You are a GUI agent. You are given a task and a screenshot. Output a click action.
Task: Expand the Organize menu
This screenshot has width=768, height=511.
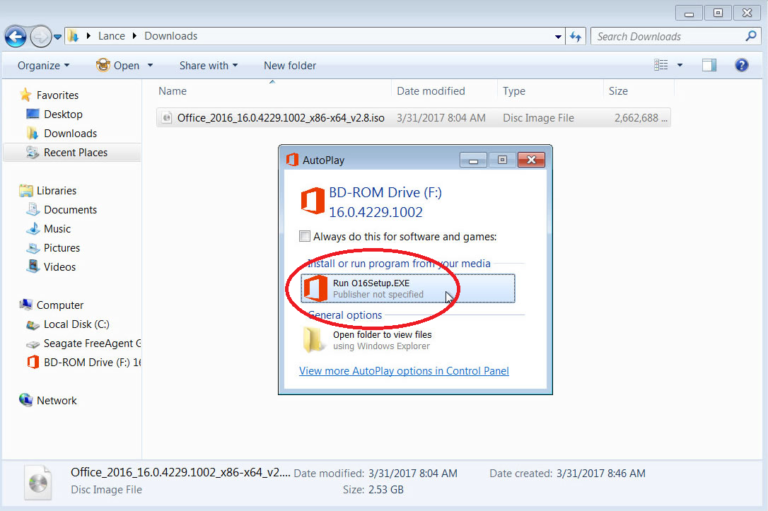[x=43, y=66]
